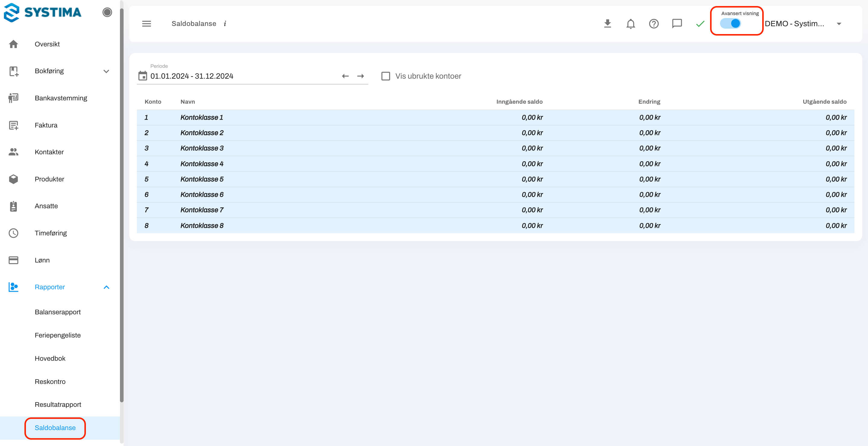
Task: Click the help question mark icon
Action: pos(654,24)
